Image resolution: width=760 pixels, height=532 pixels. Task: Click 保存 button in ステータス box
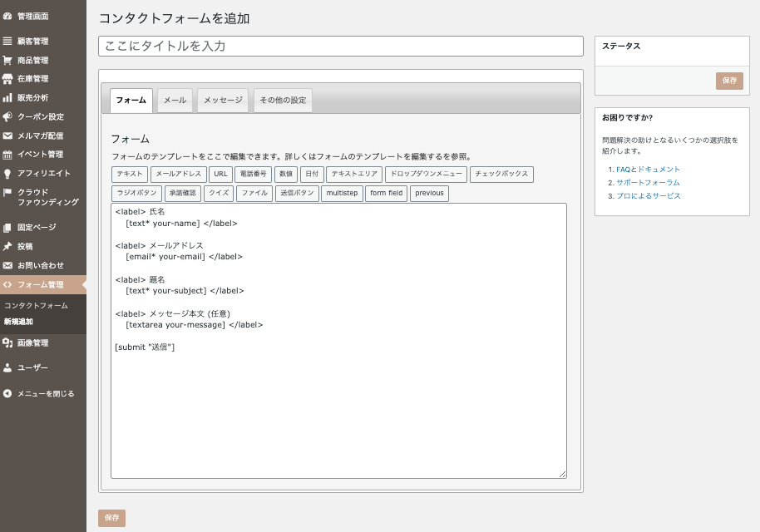click(729, 81)
